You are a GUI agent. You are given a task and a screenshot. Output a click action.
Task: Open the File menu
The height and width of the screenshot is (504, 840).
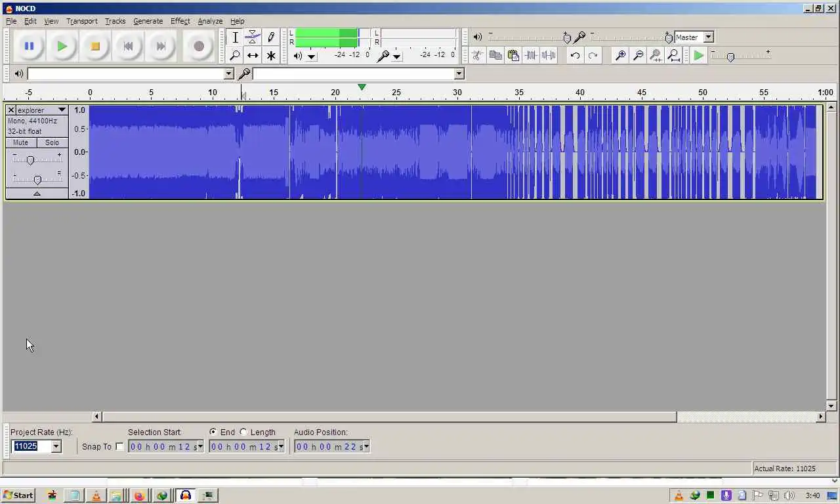(x=11, y=21)
